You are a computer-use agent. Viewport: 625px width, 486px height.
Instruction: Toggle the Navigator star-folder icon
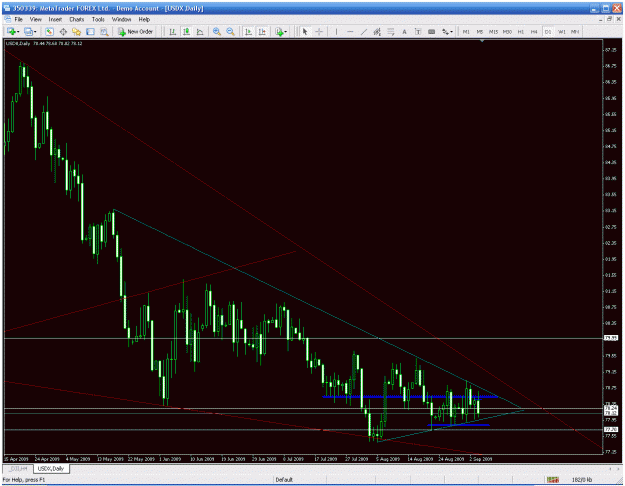[x=77, y=32]
